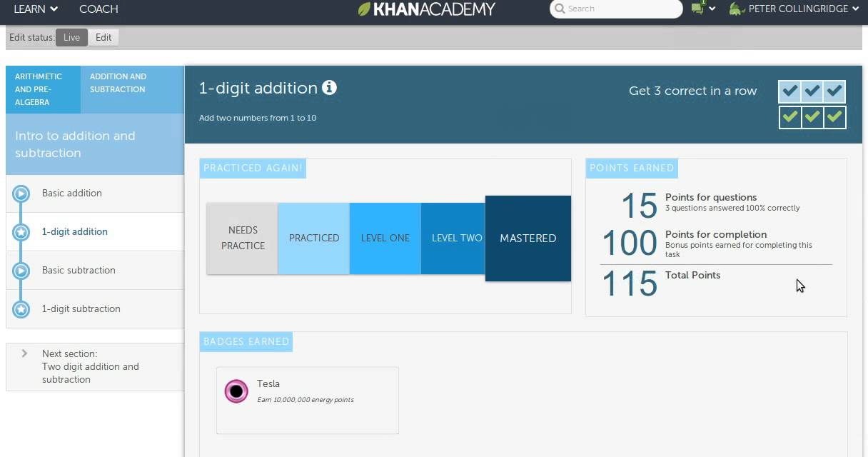Screen dimensions: 868x457
Task: Click the Earn 10,000,000 energy points text
Action: pos(306,400)
